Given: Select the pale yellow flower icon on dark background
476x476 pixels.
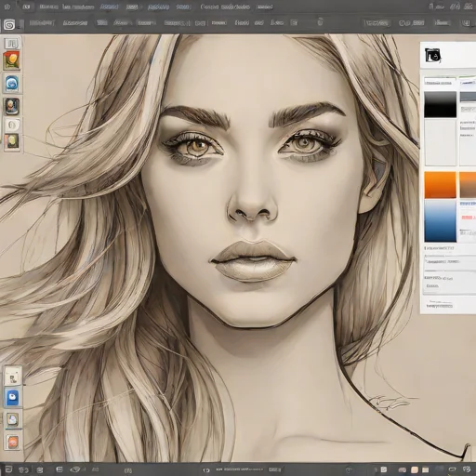Looking at the screenshot, I should tap(12, 141).
